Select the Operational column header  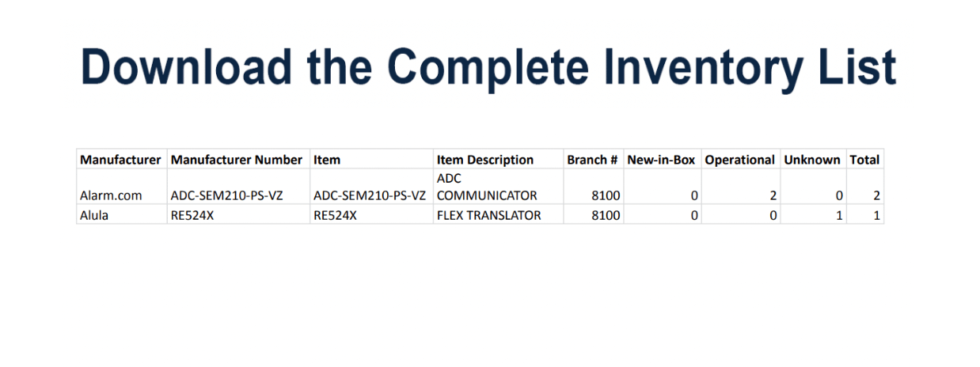click(739, 160)
